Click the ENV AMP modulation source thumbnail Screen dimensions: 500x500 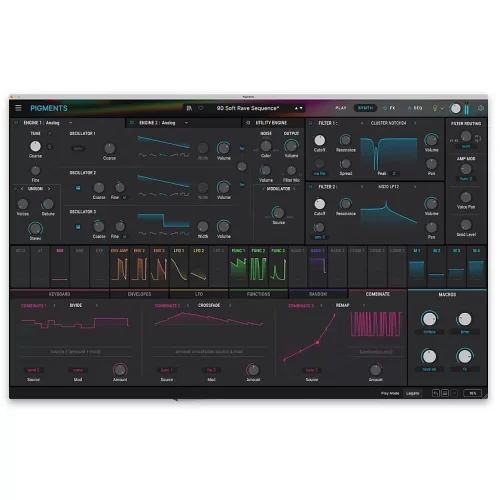point(119,266)
